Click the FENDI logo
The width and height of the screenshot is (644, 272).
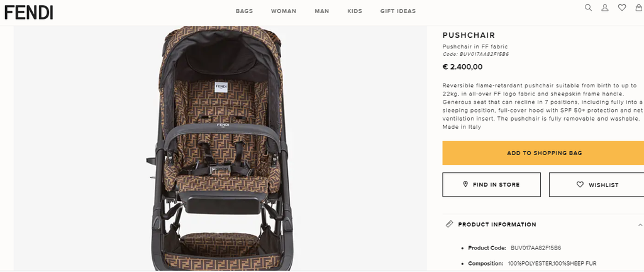(29, 11)
